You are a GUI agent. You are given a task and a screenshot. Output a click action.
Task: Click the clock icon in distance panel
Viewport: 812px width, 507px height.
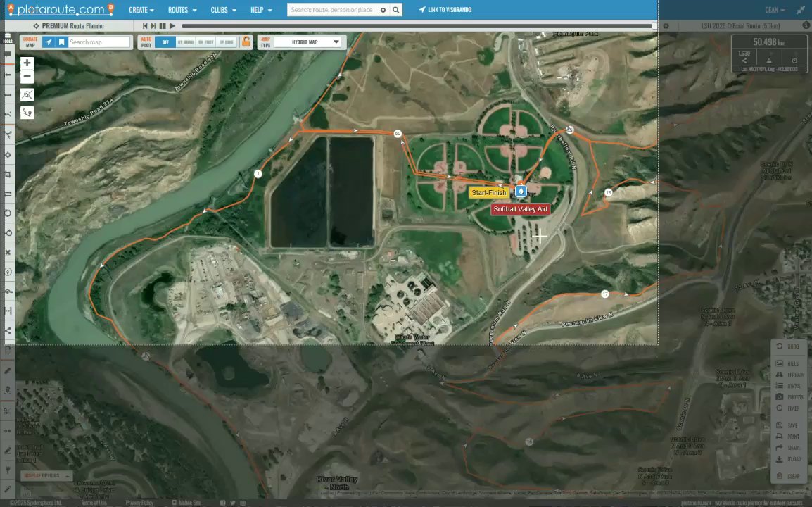(794, 61)
